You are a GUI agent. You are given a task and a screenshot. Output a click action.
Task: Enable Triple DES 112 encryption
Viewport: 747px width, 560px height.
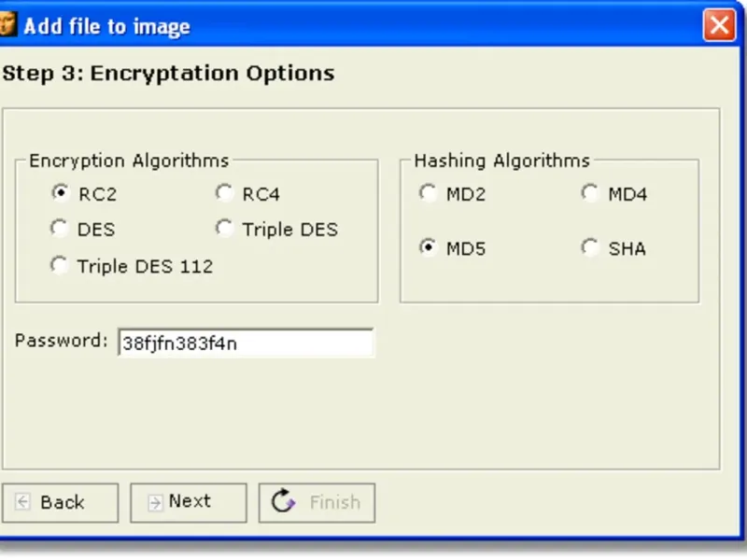click(x=61, y=266)
